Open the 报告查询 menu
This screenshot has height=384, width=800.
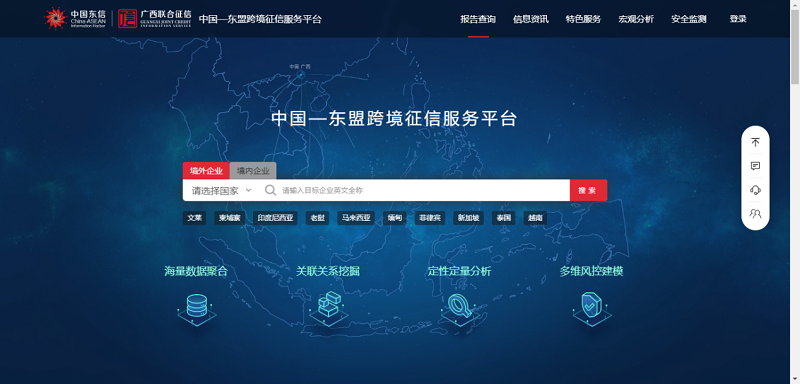pos(478,19)
